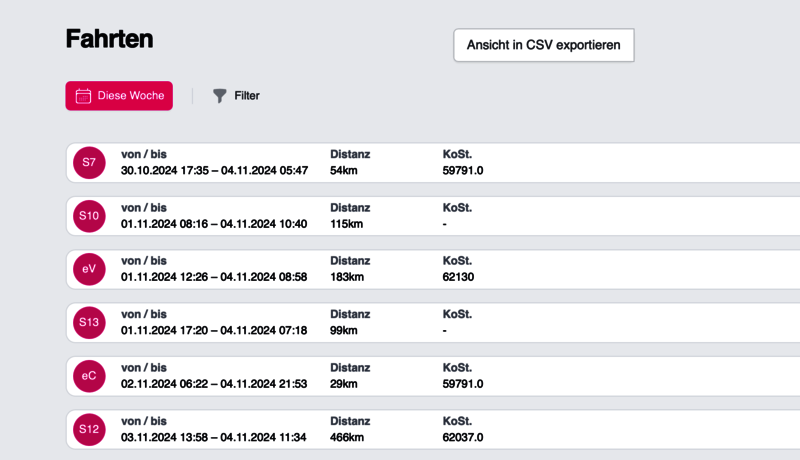This screenshot has height=460, width=800.
Task: Open trip starting 01.11.2024 17:20
Action: pos(214,330)
